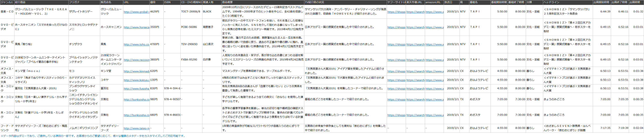Viewport: 644px width, 140px height.
Task: Open the www.kokiya URL link
Action: (x=136, y=80)
